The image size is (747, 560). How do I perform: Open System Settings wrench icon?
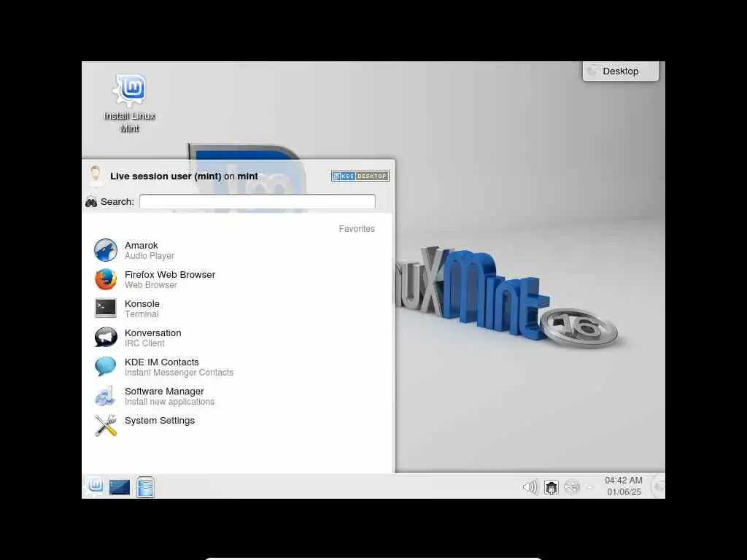(x=105, y=425)
